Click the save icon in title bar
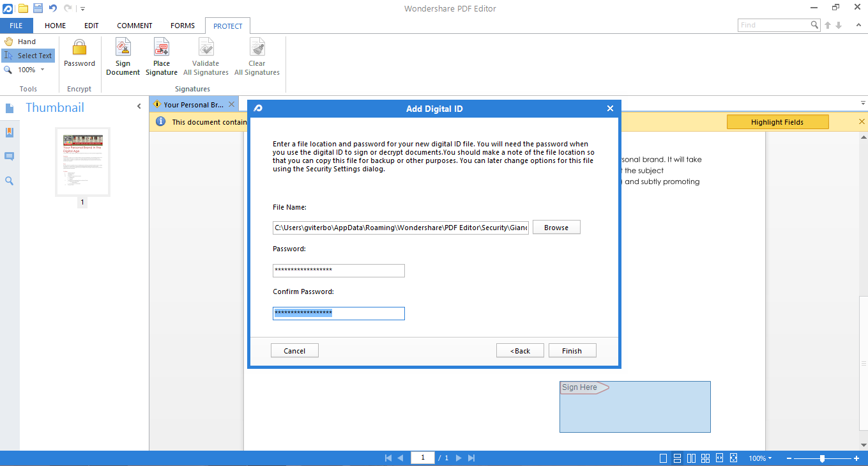The image size is (868, 466). pyautogui.click(x=38, y=8)
